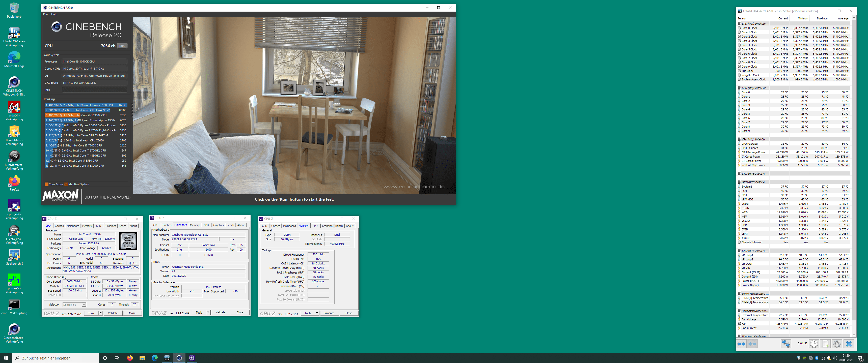Switch to Graphics tab in CPU-Z Mainboard window
The height and width of the screenshot is (363, 868).
pyautogui.click(x=218, y=225)
